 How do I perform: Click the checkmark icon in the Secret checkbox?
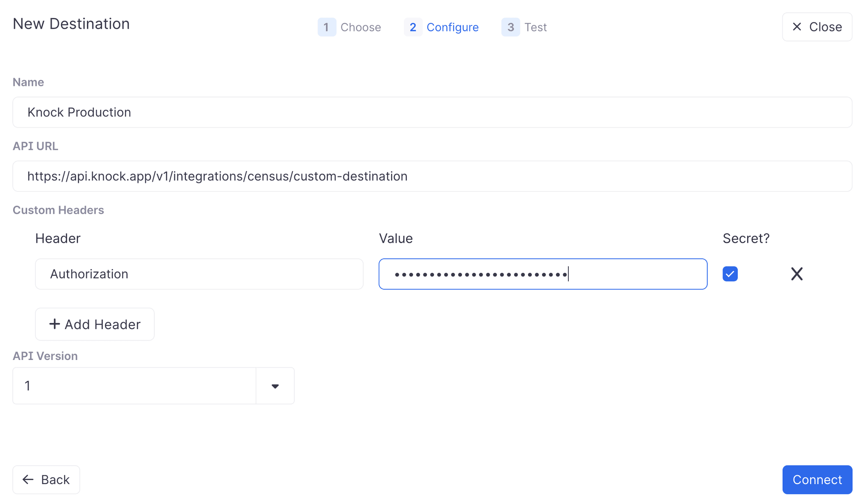point(730,274)
